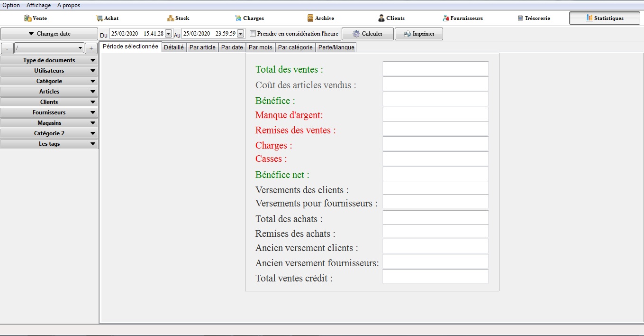This screenshot has width=644, height=336.
Task: Click the Imprimer button
Action: 419,34
